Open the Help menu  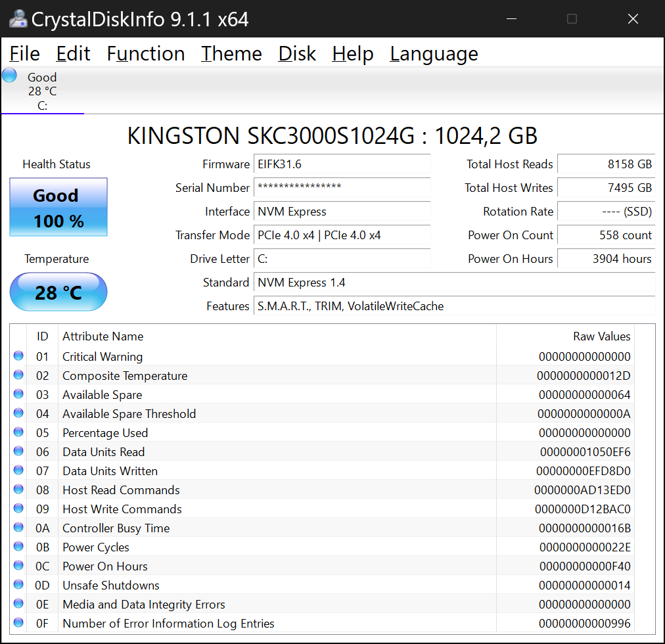352,54
